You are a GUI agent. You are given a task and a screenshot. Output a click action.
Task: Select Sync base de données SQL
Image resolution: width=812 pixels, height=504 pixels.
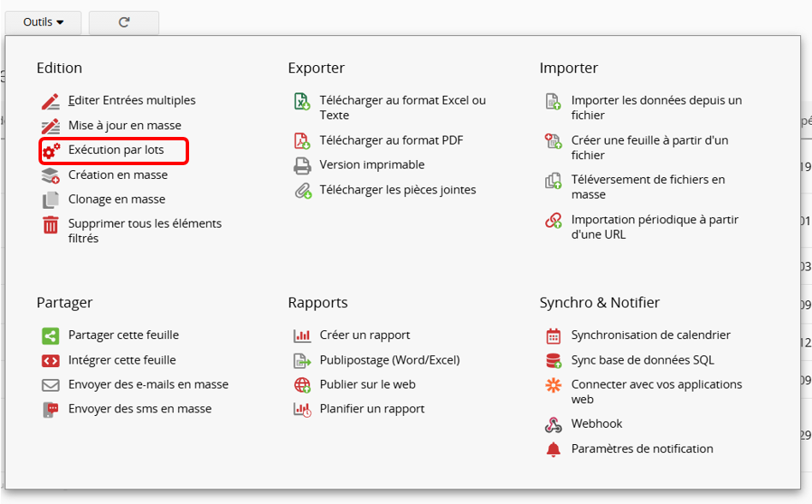click(x=643, y=360)
